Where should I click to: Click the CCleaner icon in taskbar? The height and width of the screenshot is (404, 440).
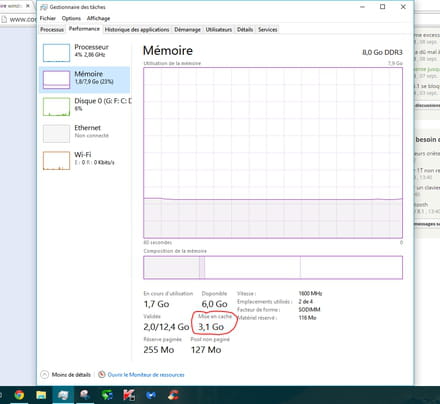click(x=173, y=395)
